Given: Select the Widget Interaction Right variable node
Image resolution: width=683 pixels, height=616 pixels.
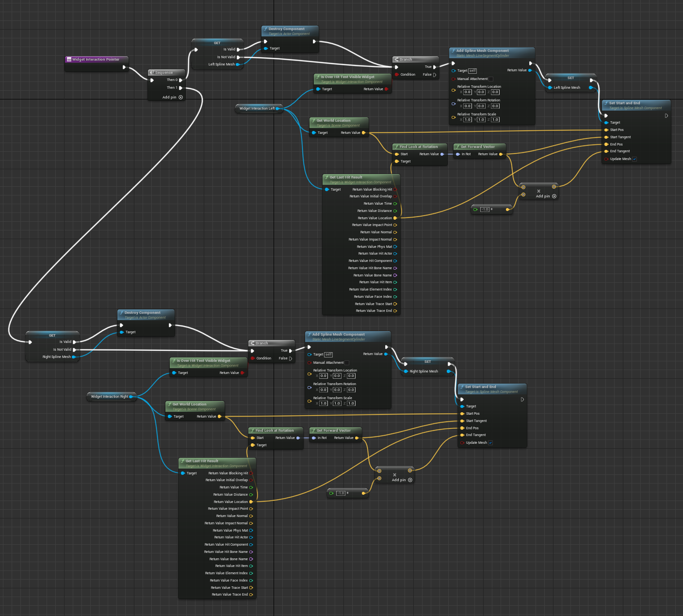Looking at the screenshot, I should [x=110, y=397].
